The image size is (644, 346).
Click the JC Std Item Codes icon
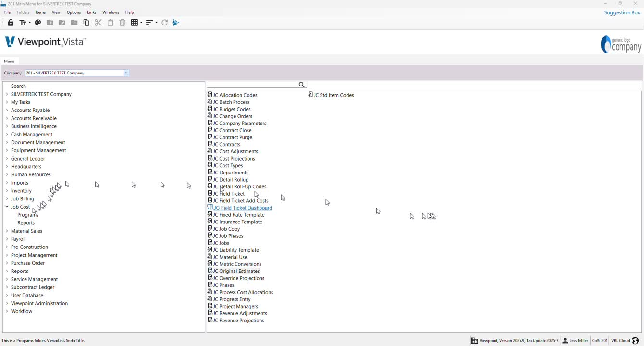(x=310, y=95)
